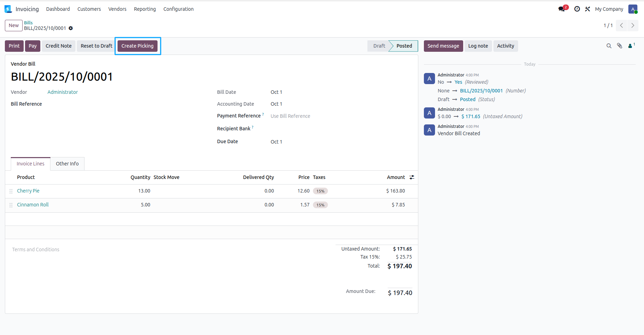
Task: Open the debug tools icon
Action: click(x=587, y=9)
